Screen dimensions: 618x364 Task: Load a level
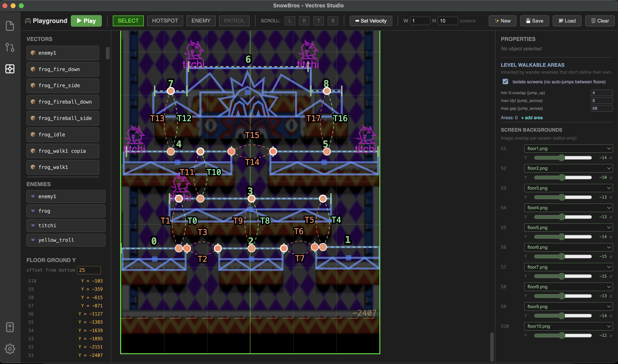(567, 21)
